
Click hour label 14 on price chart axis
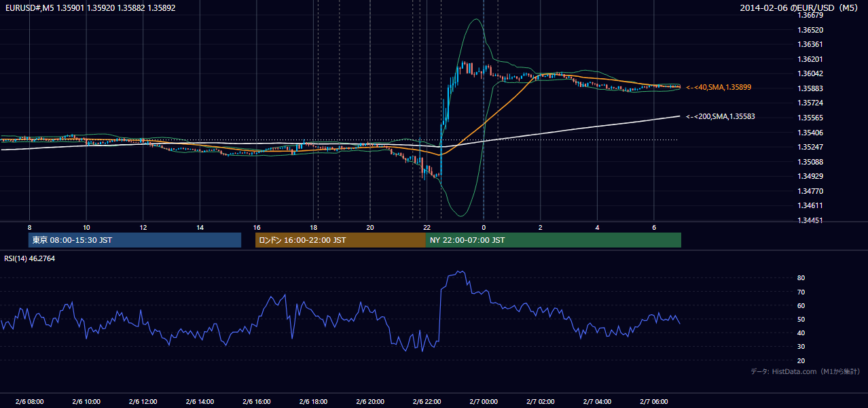pyautogui.click(x=200, y=227)
